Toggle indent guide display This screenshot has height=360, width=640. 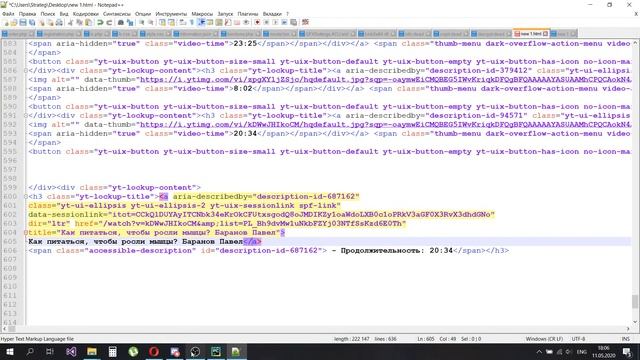click(201, 22)
